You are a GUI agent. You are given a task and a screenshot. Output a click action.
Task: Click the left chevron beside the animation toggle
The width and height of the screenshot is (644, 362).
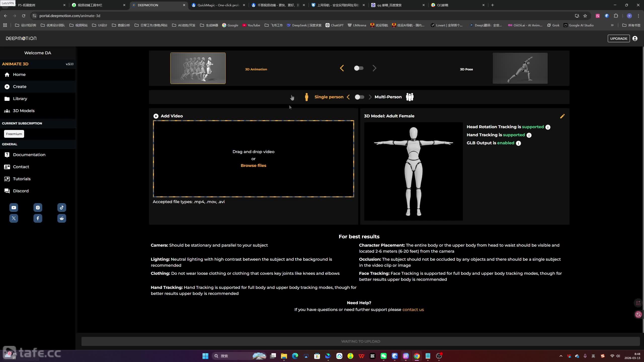coord(342,68)
